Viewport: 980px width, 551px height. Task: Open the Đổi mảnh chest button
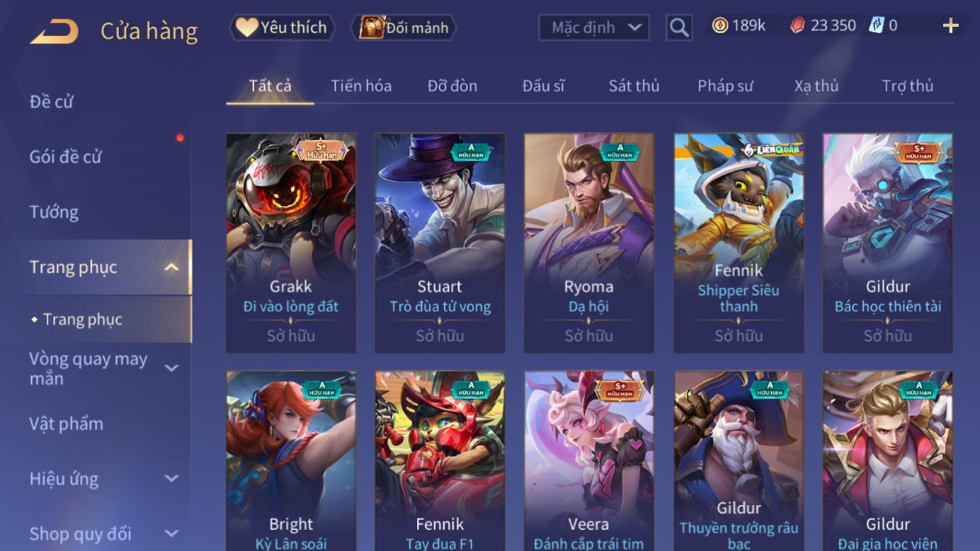[404, 28]
